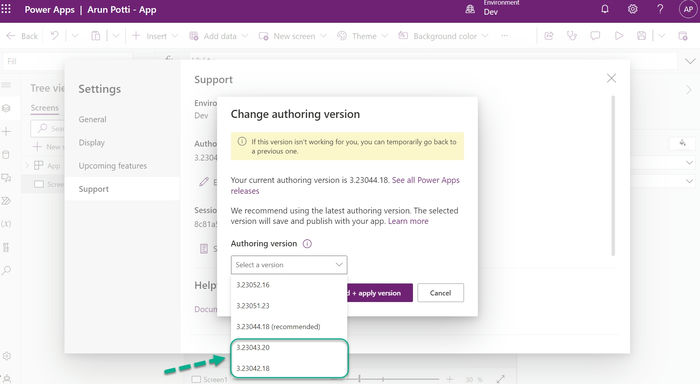Expand the formula bar chevron
The width and height of the screenshot is (700, 384).
tap(690, 61)
